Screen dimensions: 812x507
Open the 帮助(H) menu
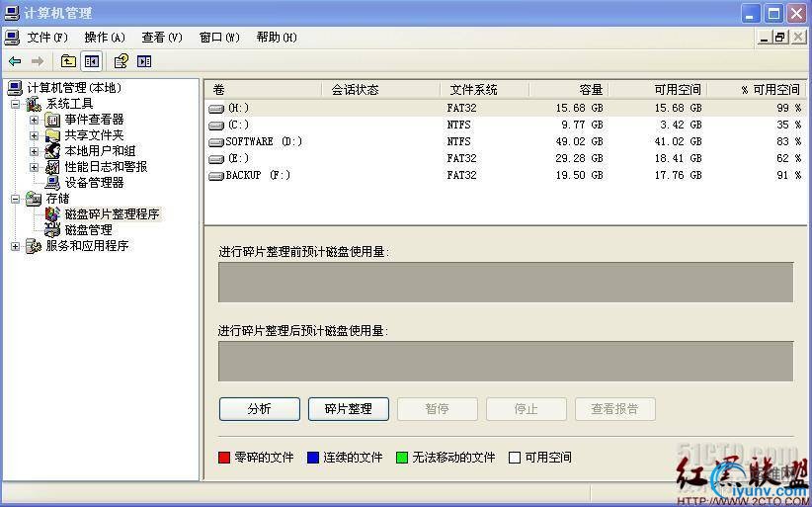277,38
